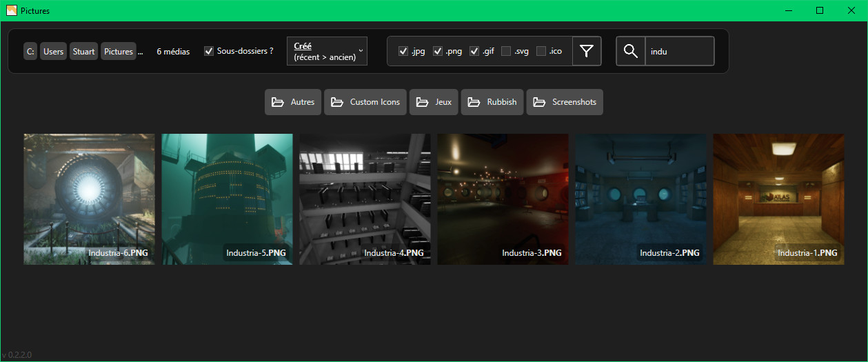The width and height of the screenshot is (868, 362).
Task: Open the Créé sort order dropdown
Action: 327,51
